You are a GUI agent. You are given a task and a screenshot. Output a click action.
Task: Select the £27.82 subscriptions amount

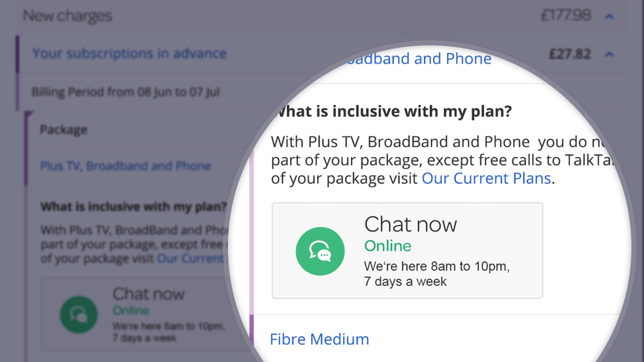pyautogui.click(x=570, y=54)
